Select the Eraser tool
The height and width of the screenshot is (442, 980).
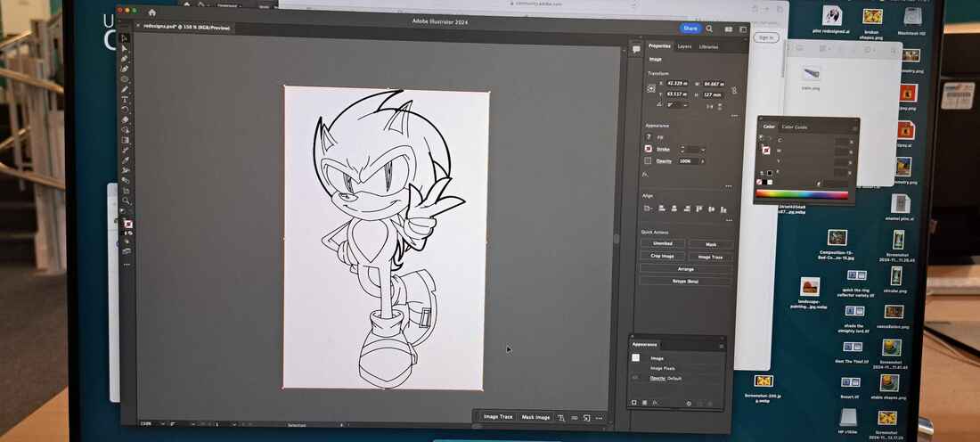pos(125,119)
